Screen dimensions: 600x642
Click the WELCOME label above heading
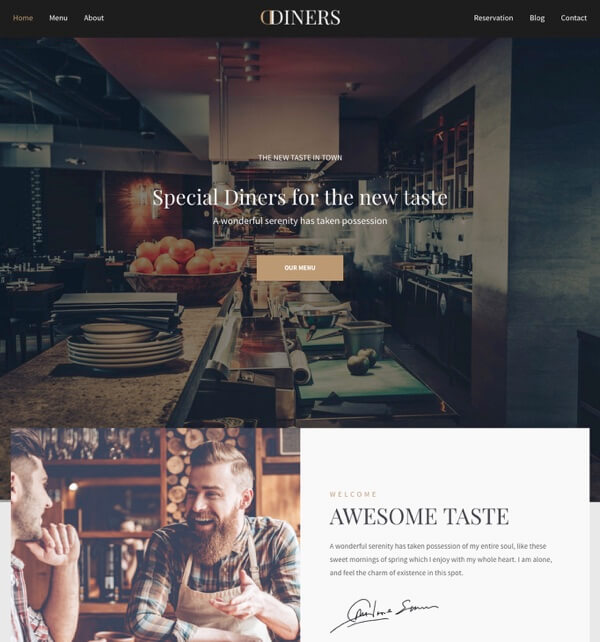click(x=353, y=494)
